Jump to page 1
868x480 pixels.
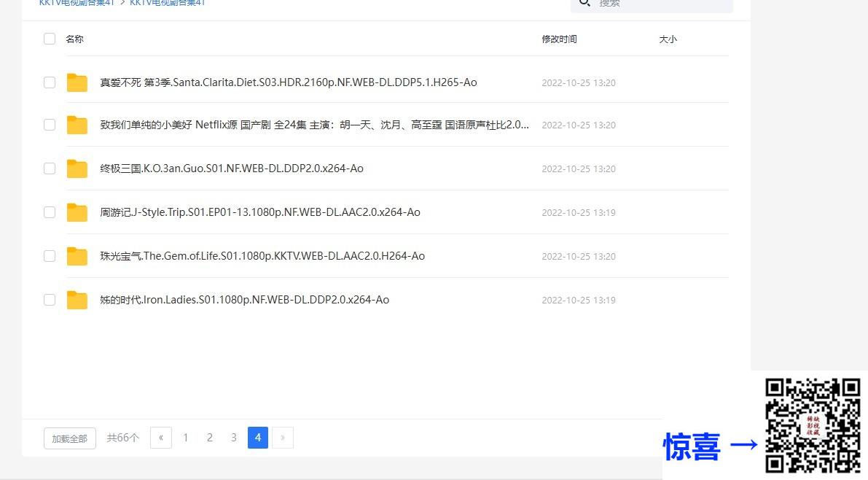pyautogui.click(x=185, y=438)
